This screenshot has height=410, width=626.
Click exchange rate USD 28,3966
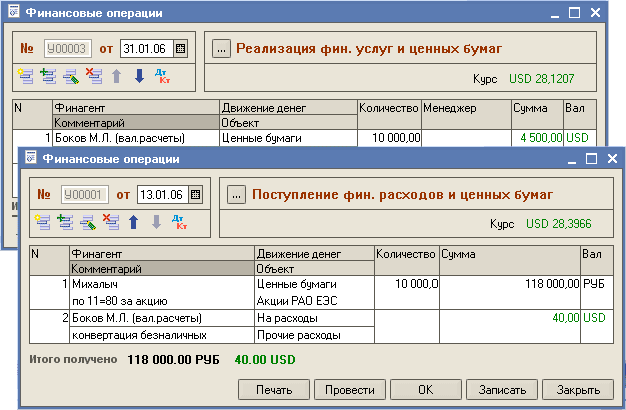pos(558,224)
